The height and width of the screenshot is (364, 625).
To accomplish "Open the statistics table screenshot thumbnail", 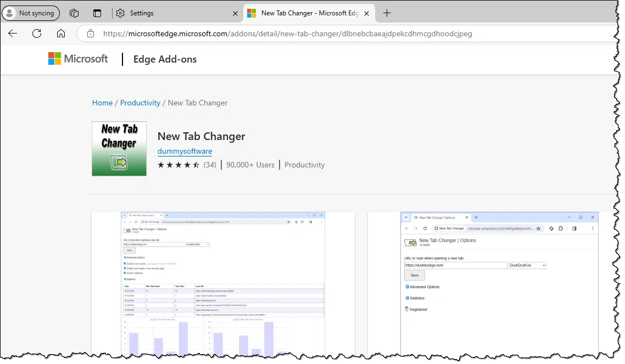I will [223, 283].
